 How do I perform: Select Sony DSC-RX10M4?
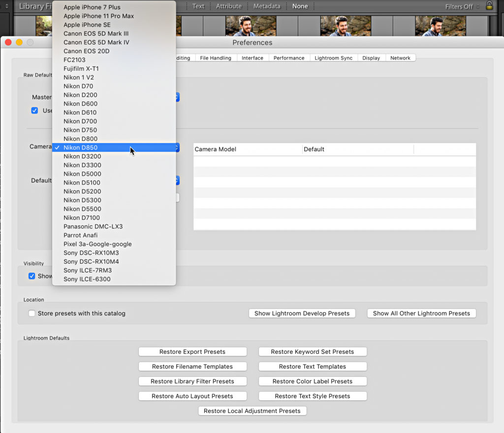(x=114, y=262)
